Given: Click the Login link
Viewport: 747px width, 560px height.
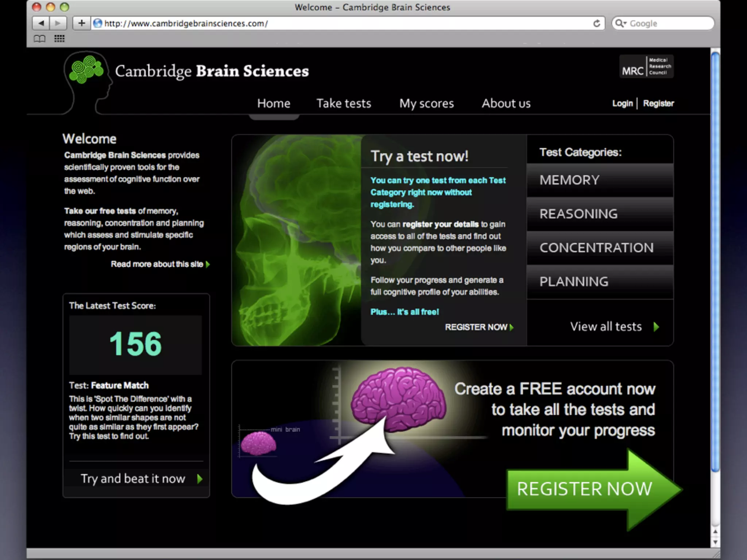Looking at the screenshot, I should point(622,104).
